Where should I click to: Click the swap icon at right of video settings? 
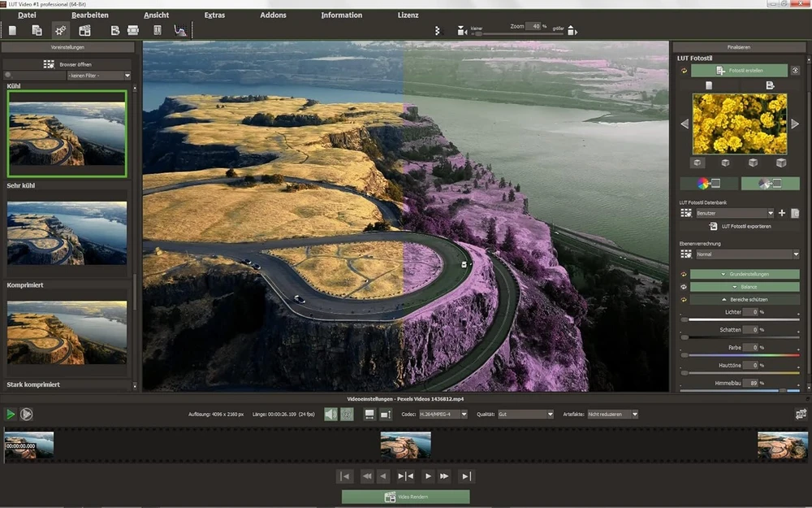801,414
